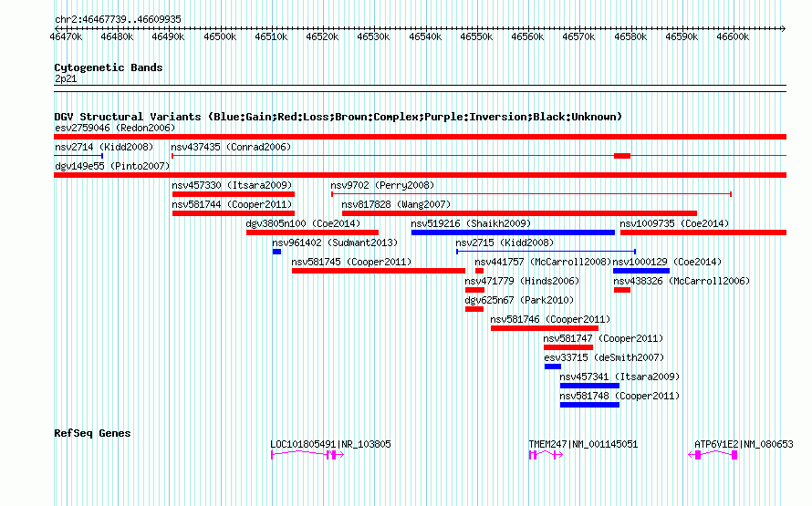Screen dimensions: 812x506
Task: Click nsv581748 (Cooper2011) label
Action: [619, 396]
